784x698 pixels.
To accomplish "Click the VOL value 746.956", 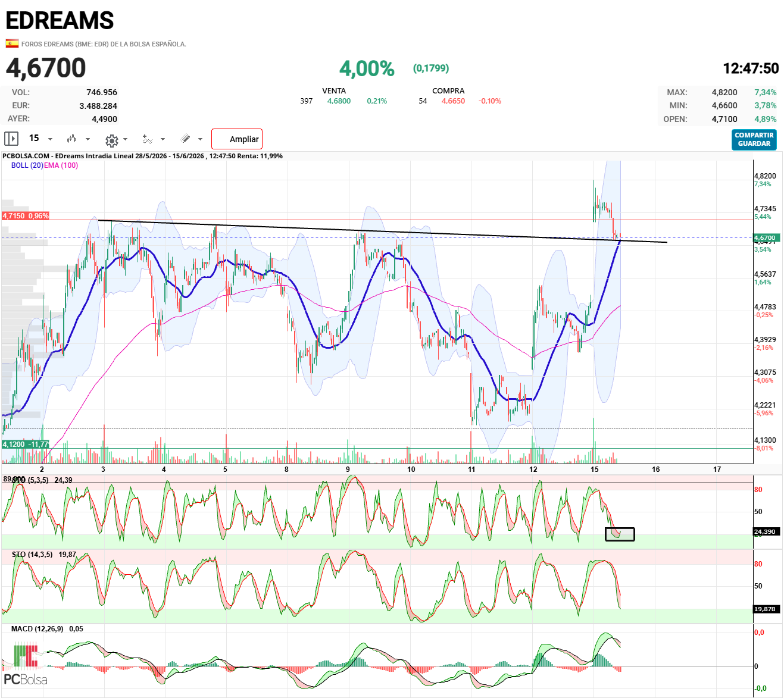I will click(102, 92).
